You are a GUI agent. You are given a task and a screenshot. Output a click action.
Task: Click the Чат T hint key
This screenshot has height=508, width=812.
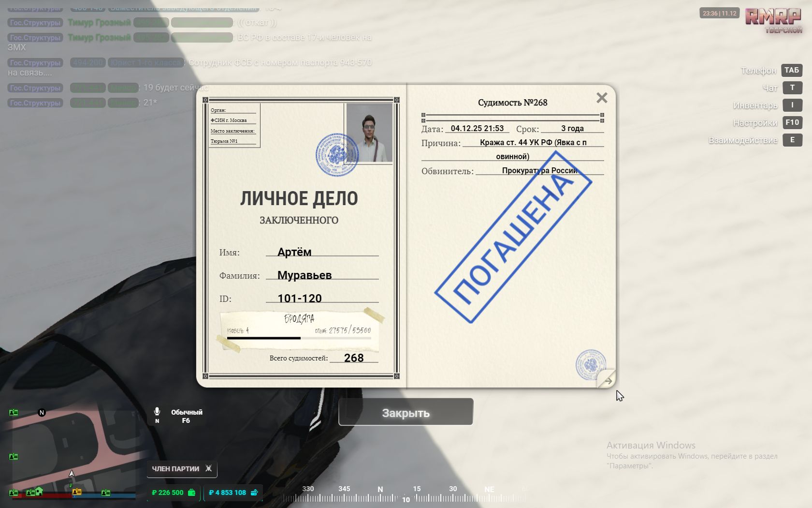point(792,88)
